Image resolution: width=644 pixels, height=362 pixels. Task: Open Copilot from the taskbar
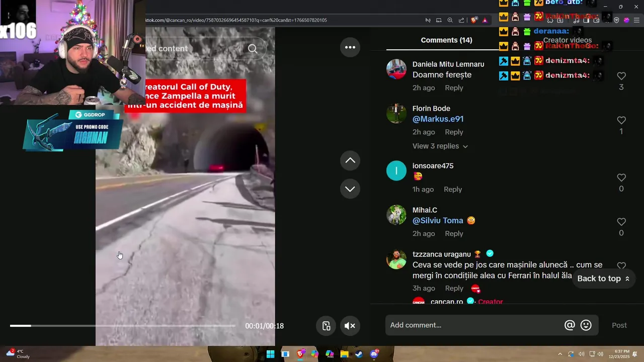click(x=314, y=354)
